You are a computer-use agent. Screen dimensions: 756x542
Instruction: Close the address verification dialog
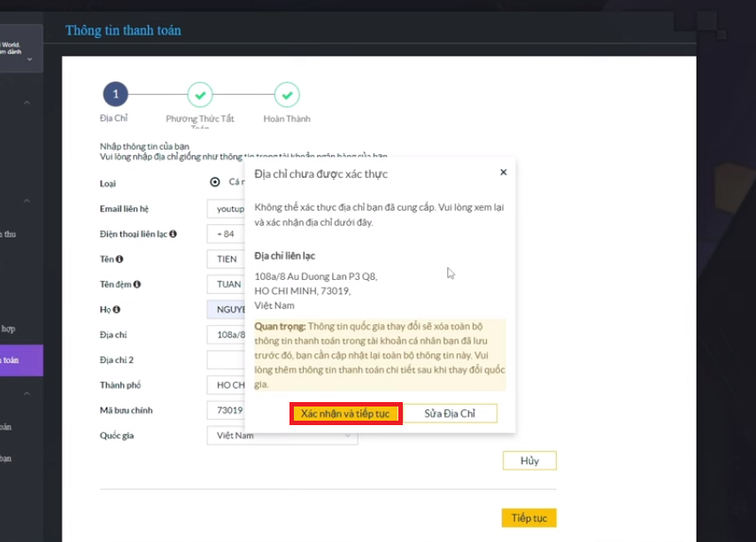point(503,173)
